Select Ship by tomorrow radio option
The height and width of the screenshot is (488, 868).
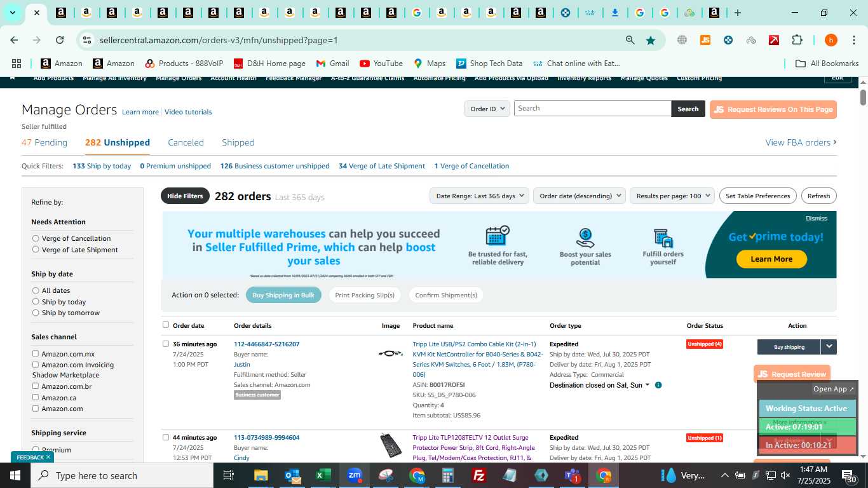36,313
